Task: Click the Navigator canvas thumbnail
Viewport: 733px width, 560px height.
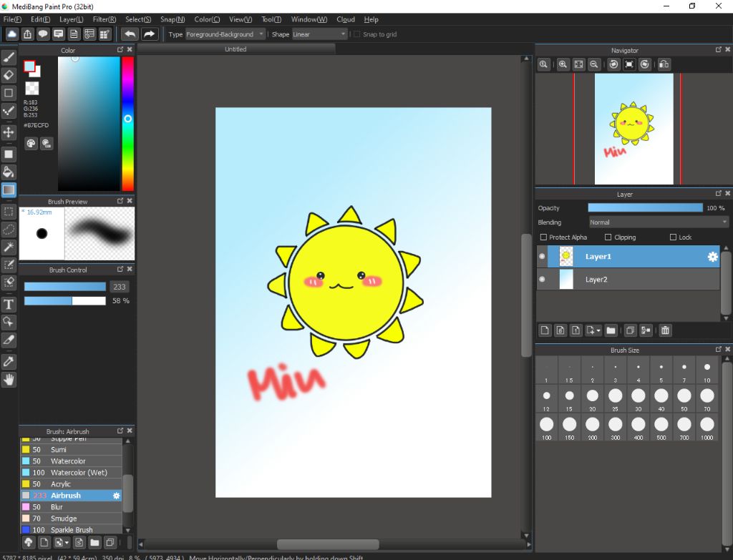Action: point(634,129)
